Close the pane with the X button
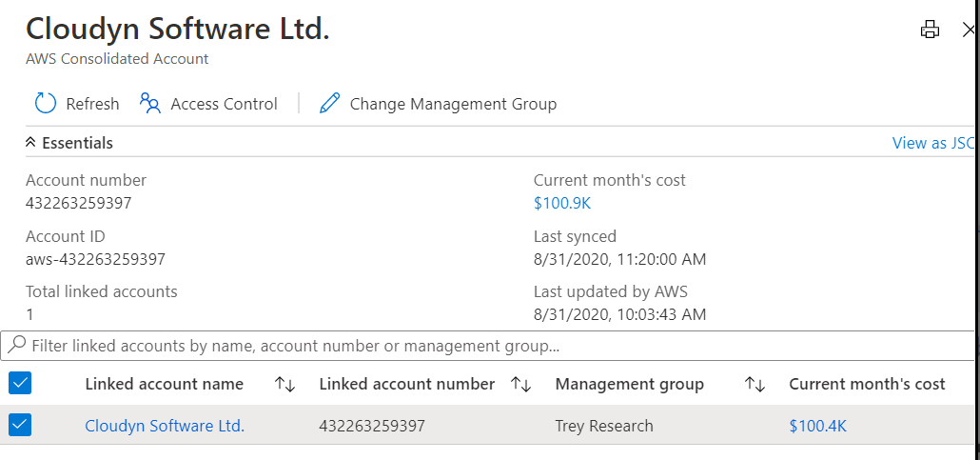This screenshot has width=980, height=460. 970,30
